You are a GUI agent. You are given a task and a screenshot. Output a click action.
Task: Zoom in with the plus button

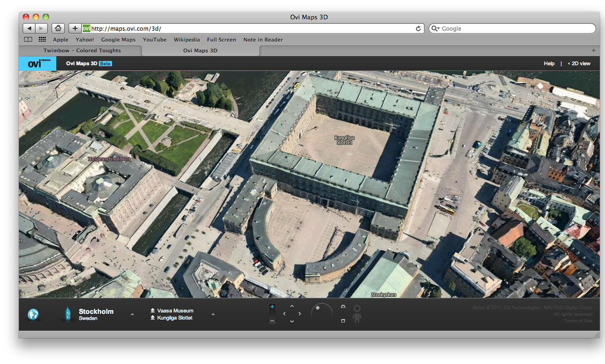[x=272, y=307]
